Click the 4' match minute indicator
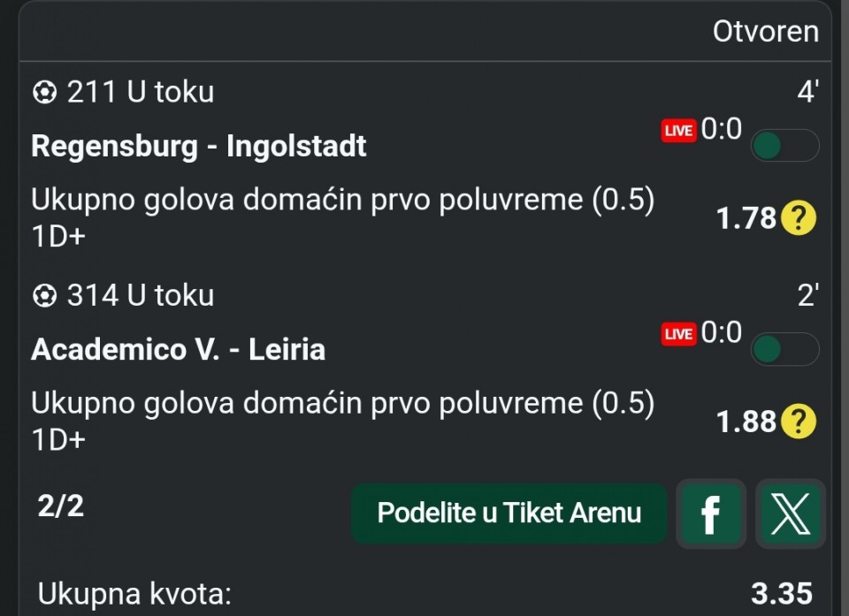This screenshot has height=616, width=849. point(807,92)
